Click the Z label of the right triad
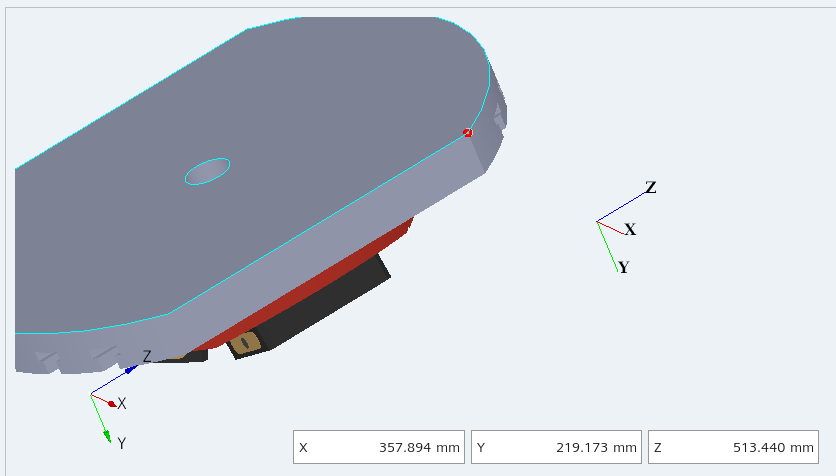836x476 pixels. (650, 187)
